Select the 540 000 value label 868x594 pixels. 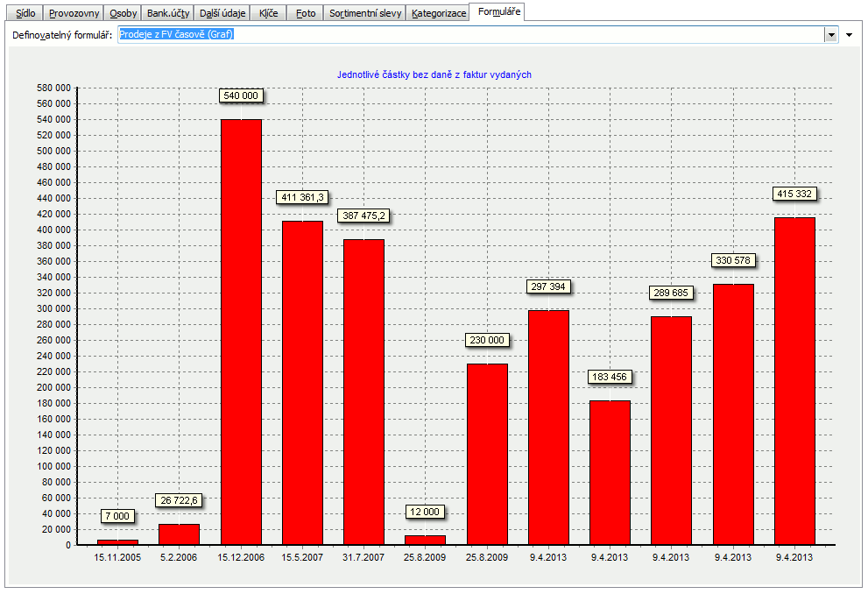coord(241,95)
